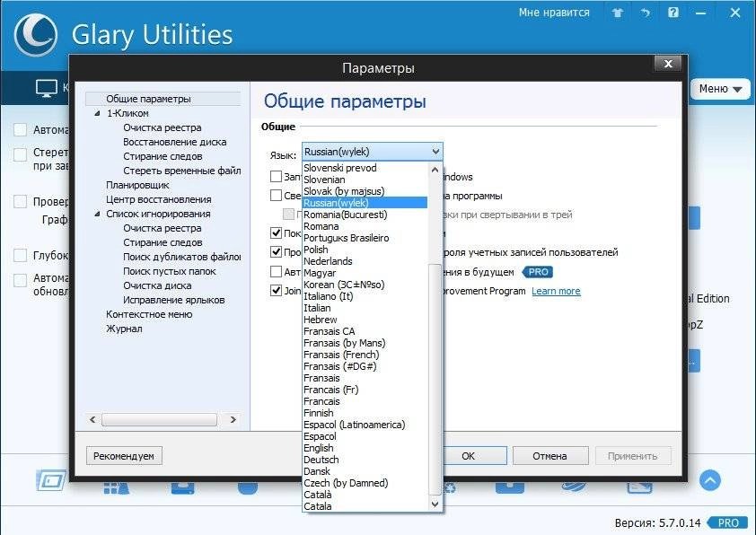The width and height of the screenshot is (756, 535).
Task: Choose Czech (by Damned) from the list
Action: [346, 482]
